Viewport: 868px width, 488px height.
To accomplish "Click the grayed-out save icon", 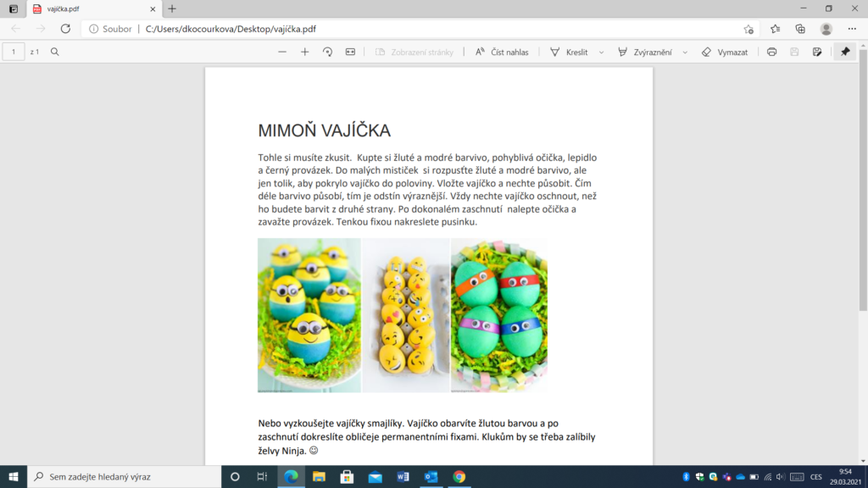I will click(794, 52).
